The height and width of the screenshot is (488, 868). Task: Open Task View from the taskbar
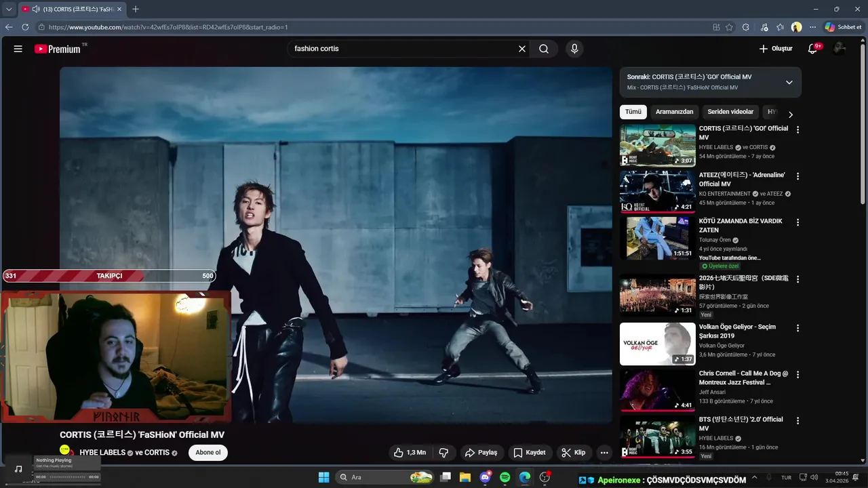(446, 477)
